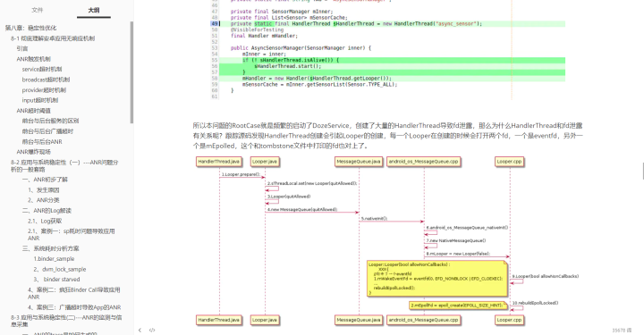Open 1、发生原因 outline entry
This screenshot has height=335, width=644.
(44, 190)
